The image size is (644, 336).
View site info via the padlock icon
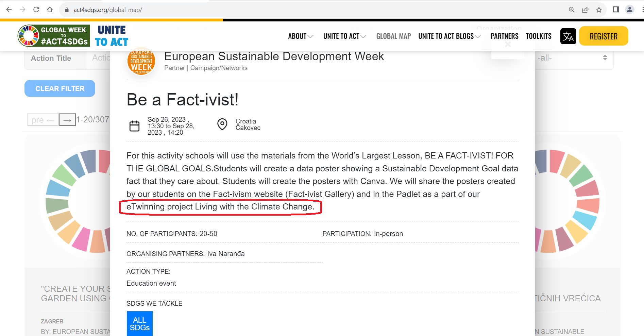[x=67, y=10]
